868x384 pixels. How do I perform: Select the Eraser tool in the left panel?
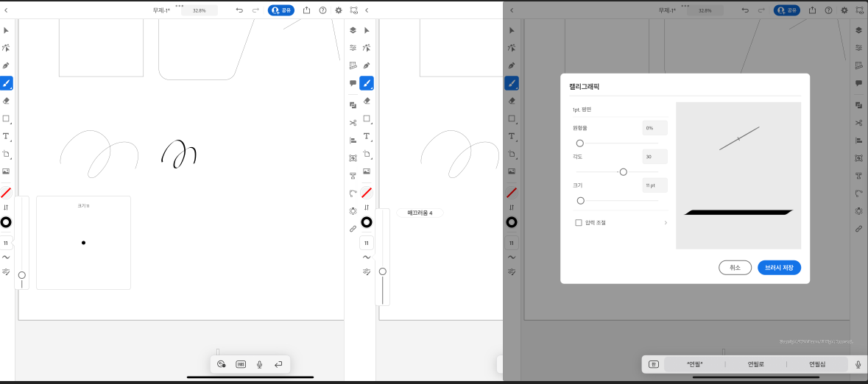pyautogui.click(x=6, y=101)
